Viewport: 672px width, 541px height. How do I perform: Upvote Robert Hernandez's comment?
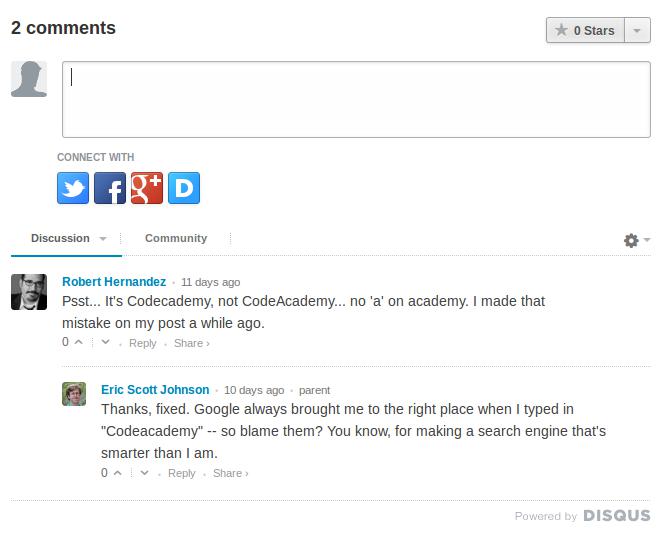(79, 342)
